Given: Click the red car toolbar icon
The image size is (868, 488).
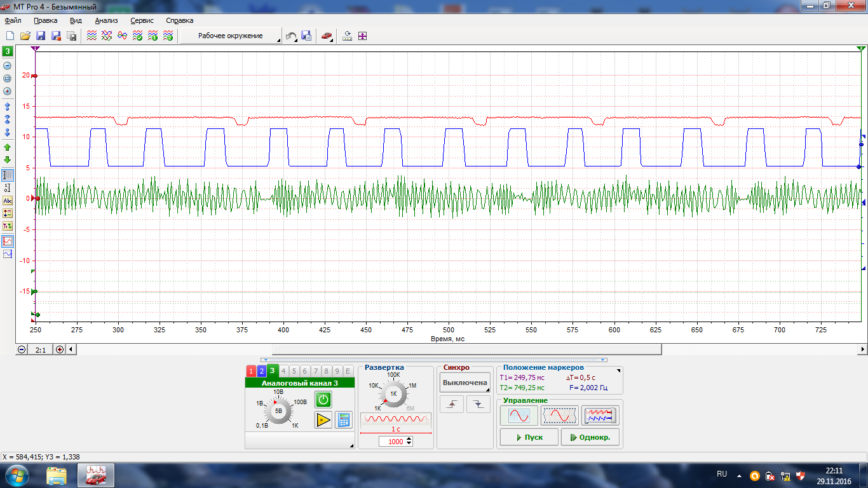Looking at the screenshot, I should tap(326, 36).
